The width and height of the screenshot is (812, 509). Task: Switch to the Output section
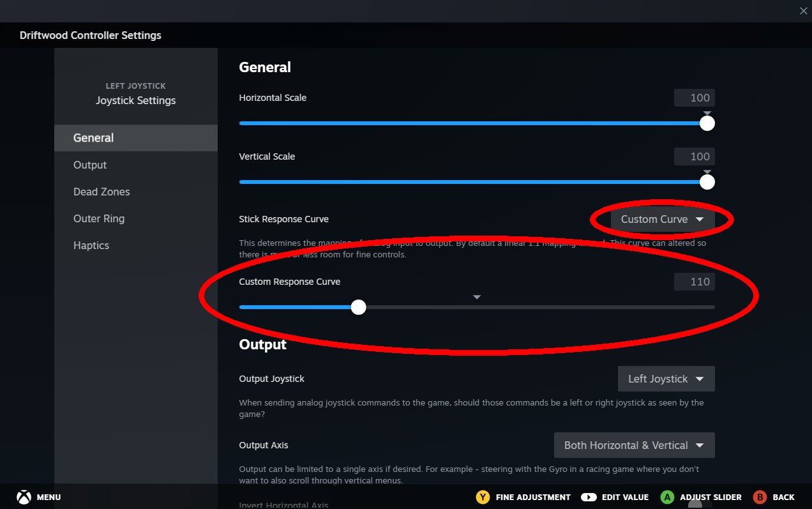(x=90, y=165)
